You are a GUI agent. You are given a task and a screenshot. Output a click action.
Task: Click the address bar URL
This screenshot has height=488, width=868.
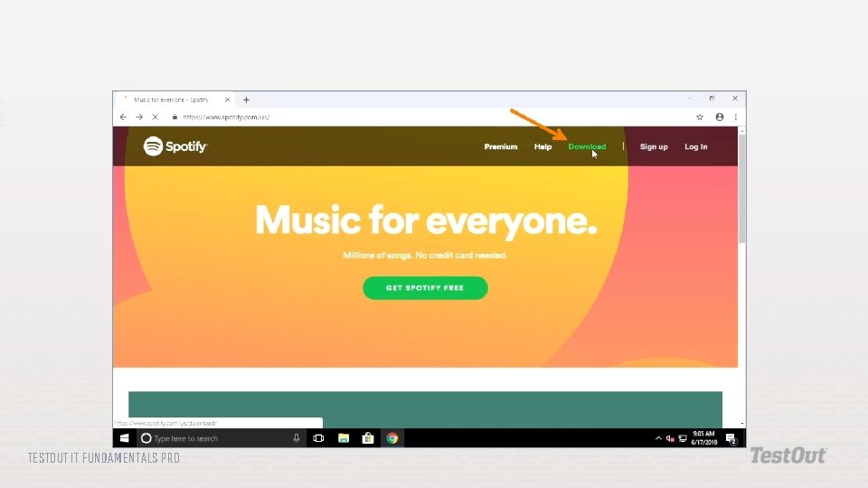226,117
